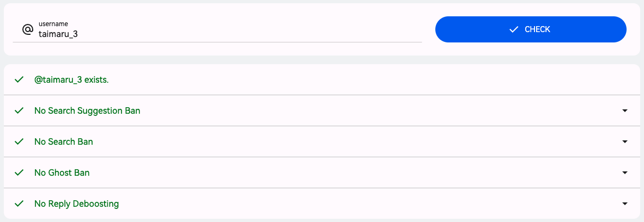Image resolution: width=644 pixels, height=222 pixels.
Task: Expand the No Search Suggestion Ban arrow
Action: pos(624,110)
